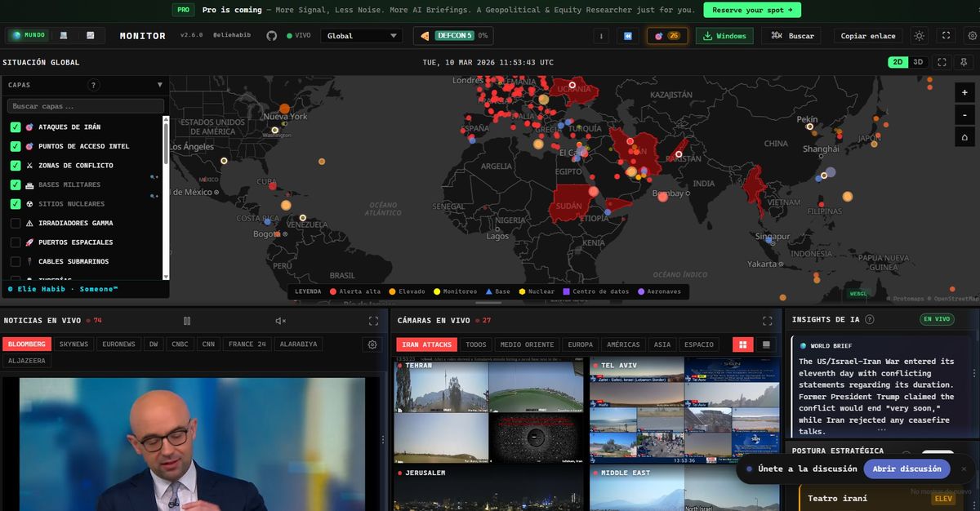Switch to the Medio Oriente camera tab
Image resolution: width=980 pixels, height=511 pixels.
527,344
